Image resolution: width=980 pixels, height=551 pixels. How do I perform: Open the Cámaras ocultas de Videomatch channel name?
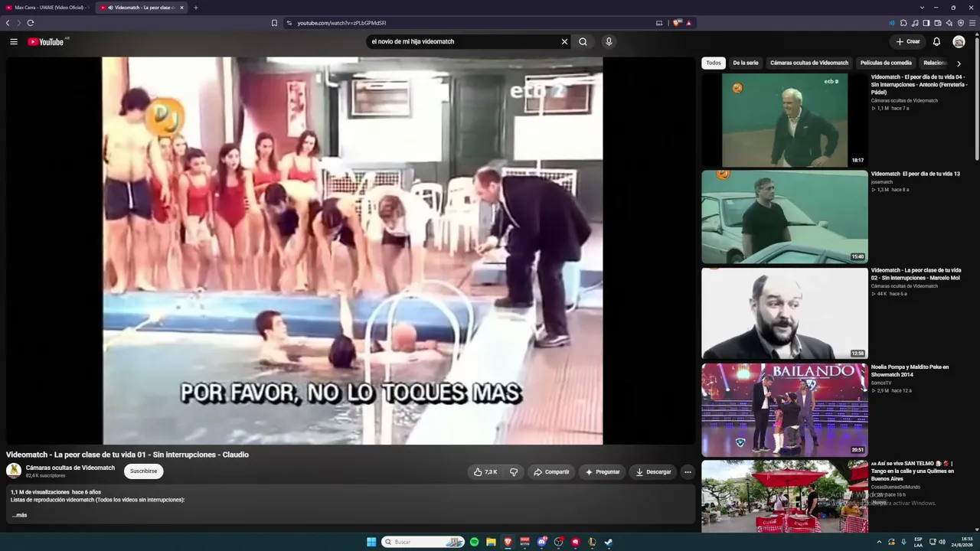coord(70,468)
